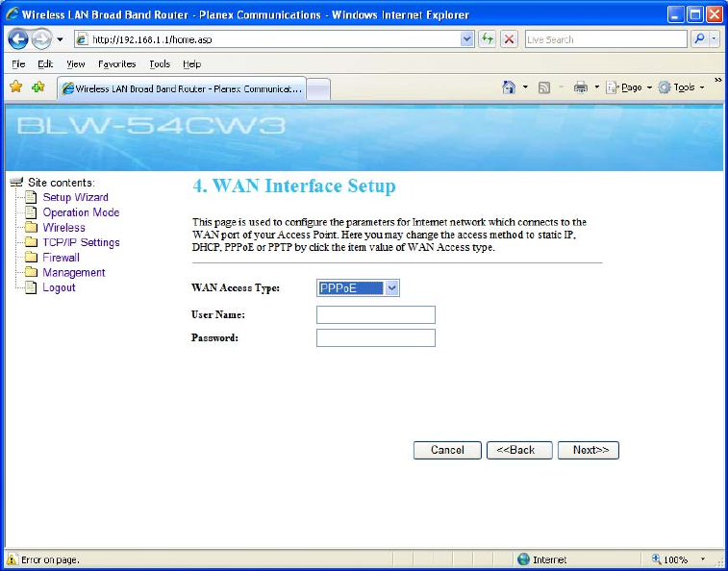Open the Tools gear command bar menu
The image size is (728, 571).
click(x=681, y=87)
